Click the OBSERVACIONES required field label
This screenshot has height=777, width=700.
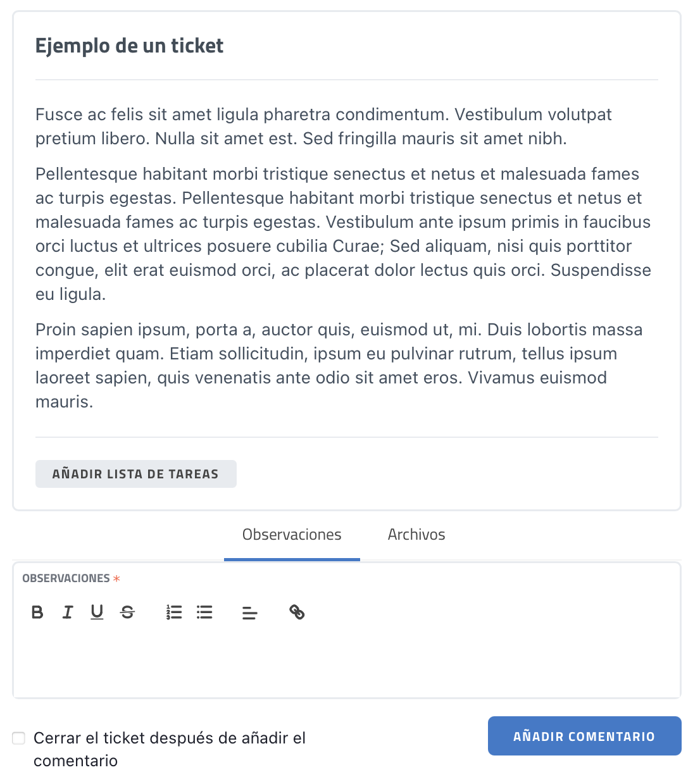66,578
